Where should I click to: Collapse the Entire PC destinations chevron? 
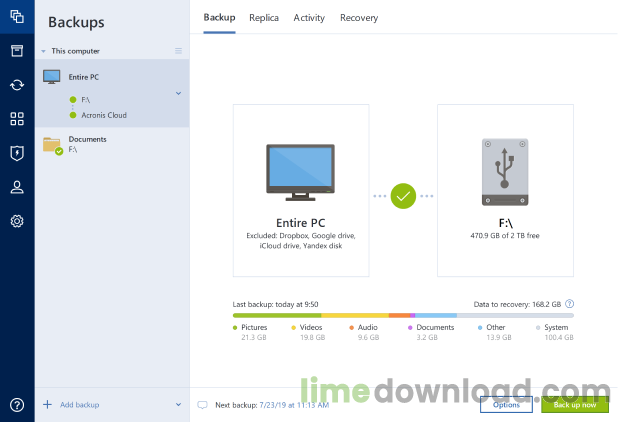tap(179, 93)
